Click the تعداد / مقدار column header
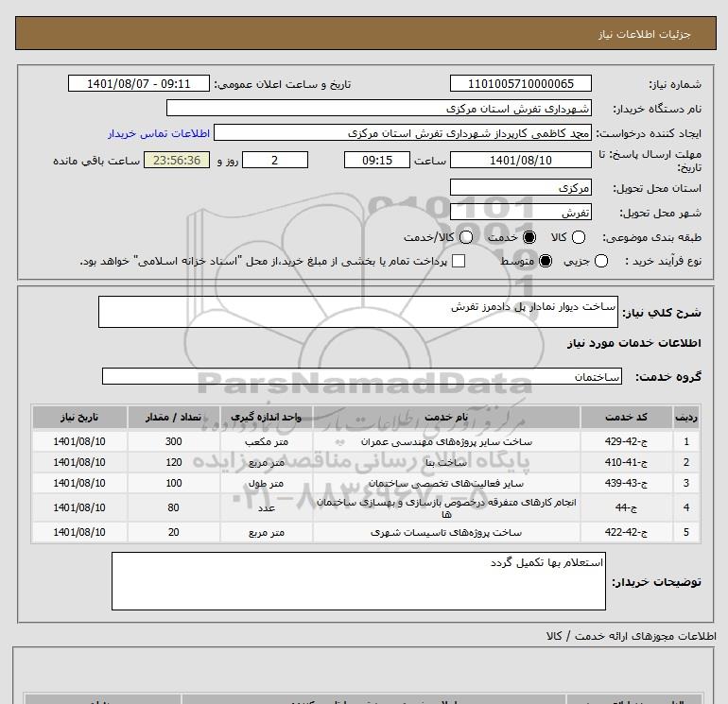Image resolution: width=728 pixels, height=704 pixels. tap(173, 417)
